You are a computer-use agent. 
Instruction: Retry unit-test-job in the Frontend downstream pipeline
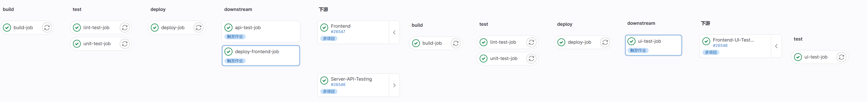click(x=531, y=58)
